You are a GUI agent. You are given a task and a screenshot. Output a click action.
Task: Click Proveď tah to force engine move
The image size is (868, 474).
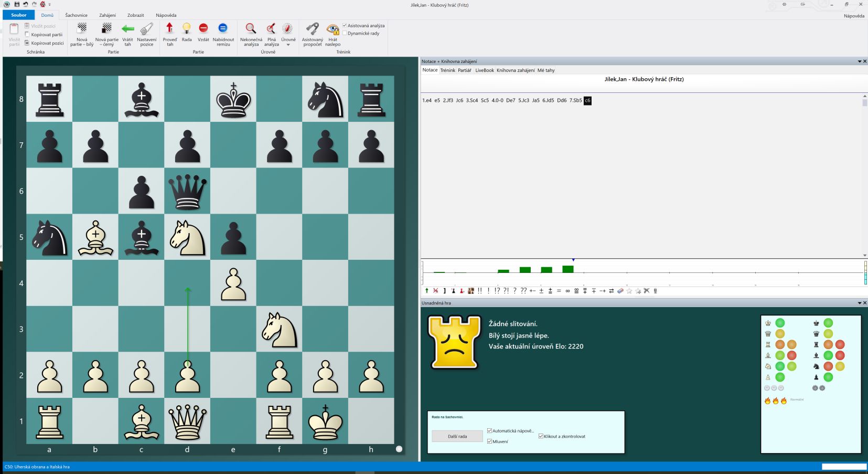coord(170,35)
